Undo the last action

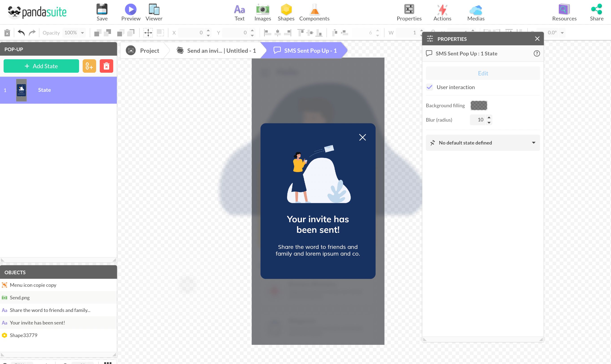tap(21, 32)
